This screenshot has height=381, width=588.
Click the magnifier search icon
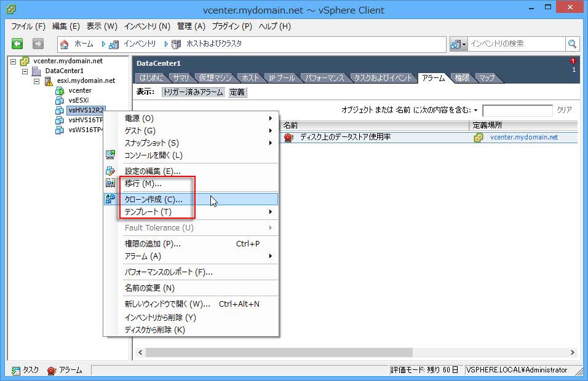pyautogui.click(x=572, y=44)
